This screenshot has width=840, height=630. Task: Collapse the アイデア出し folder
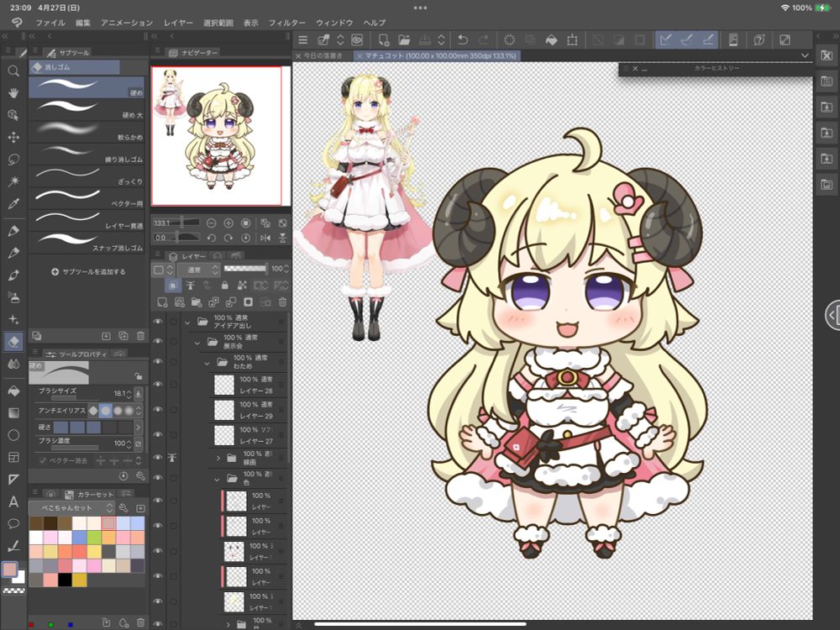pos(187,322)
